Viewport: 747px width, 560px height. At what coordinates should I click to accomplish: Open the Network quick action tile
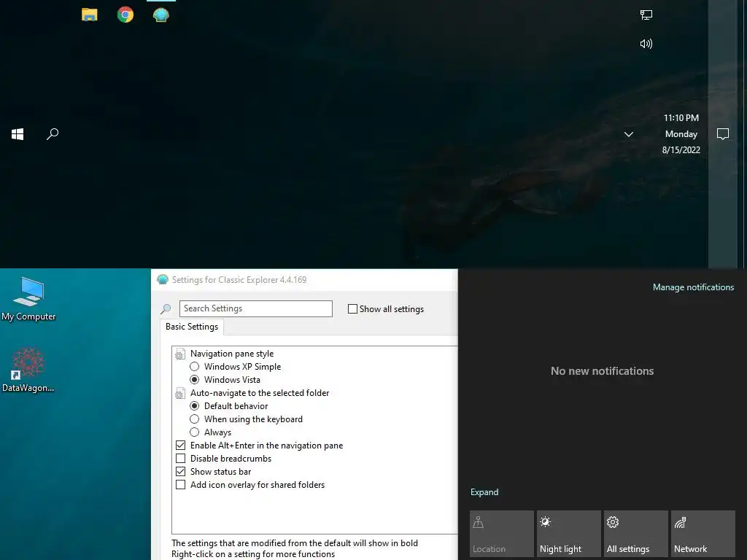703,534
